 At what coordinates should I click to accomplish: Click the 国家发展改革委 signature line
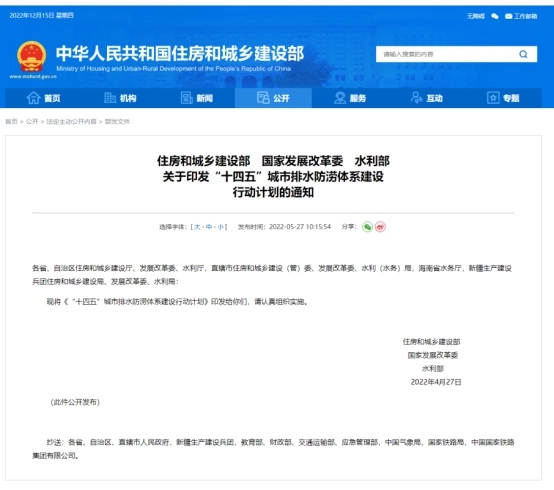[432, 355]
